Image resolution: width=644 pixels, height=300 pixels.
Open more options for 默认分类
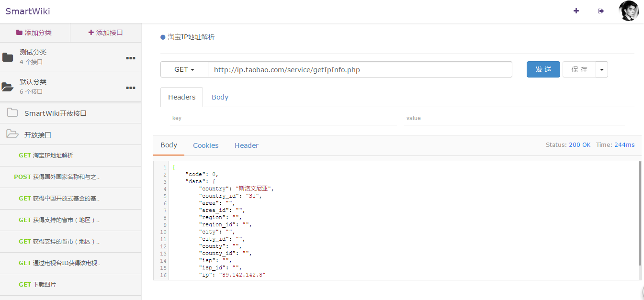(x=130, y=88)
